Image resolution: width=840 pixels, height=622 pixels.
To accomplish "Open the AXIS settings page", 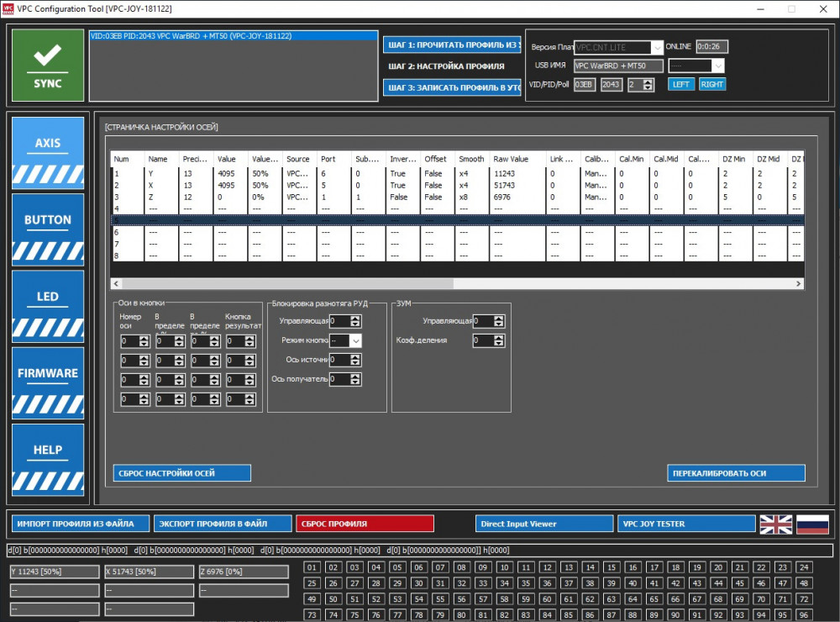I will point(48,151).
